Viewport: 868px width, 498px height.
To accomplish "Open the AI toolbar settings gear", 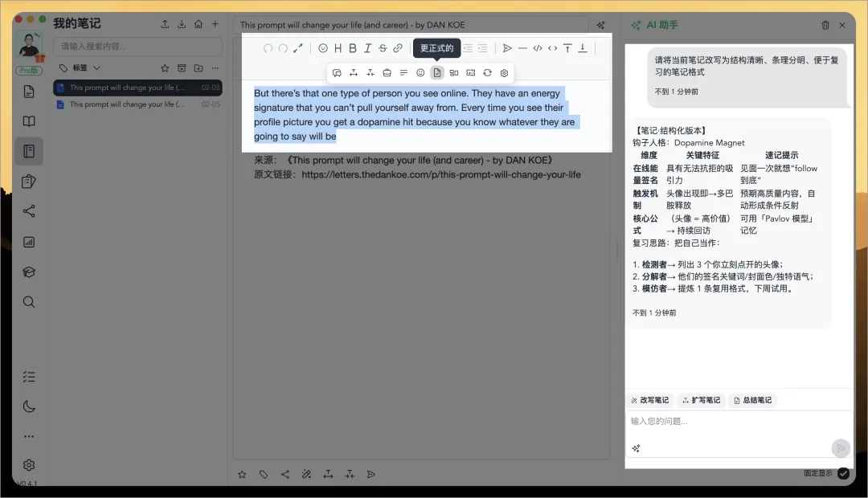I will (x=504, y=73).
